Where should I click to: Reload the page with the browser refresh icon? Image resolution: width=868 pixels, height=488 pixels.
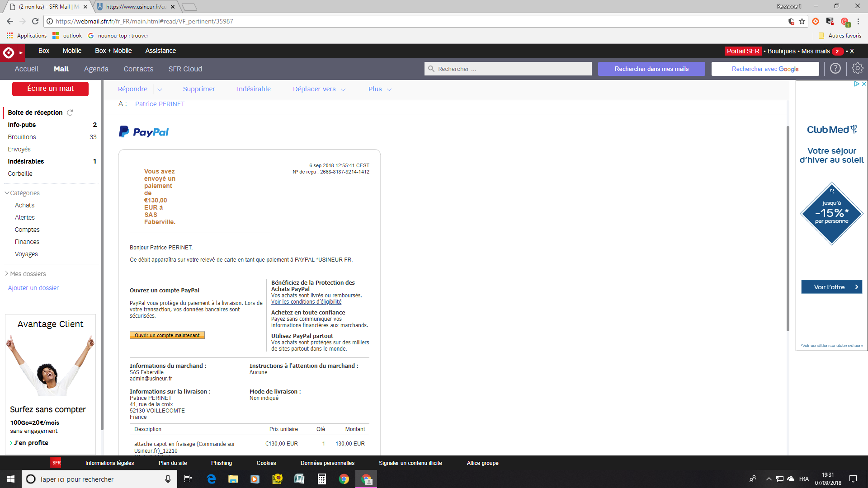pos(35,21)
